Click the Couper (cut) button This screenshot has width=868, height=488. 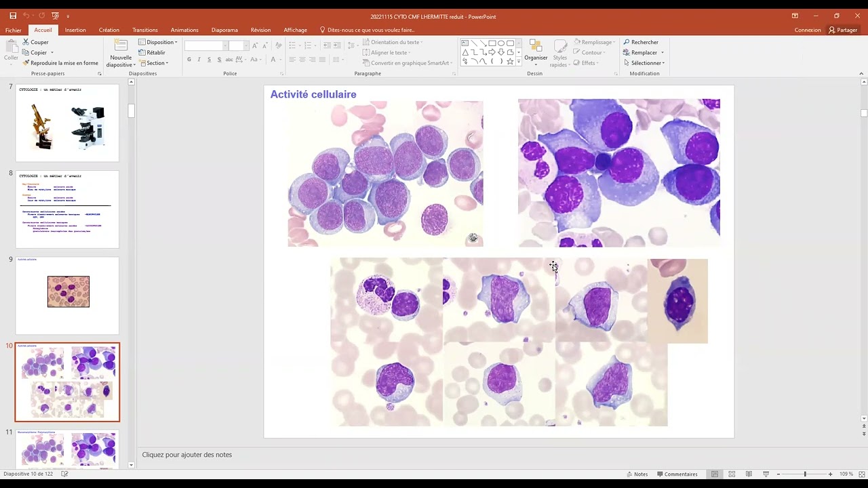(x=35, y=42)
